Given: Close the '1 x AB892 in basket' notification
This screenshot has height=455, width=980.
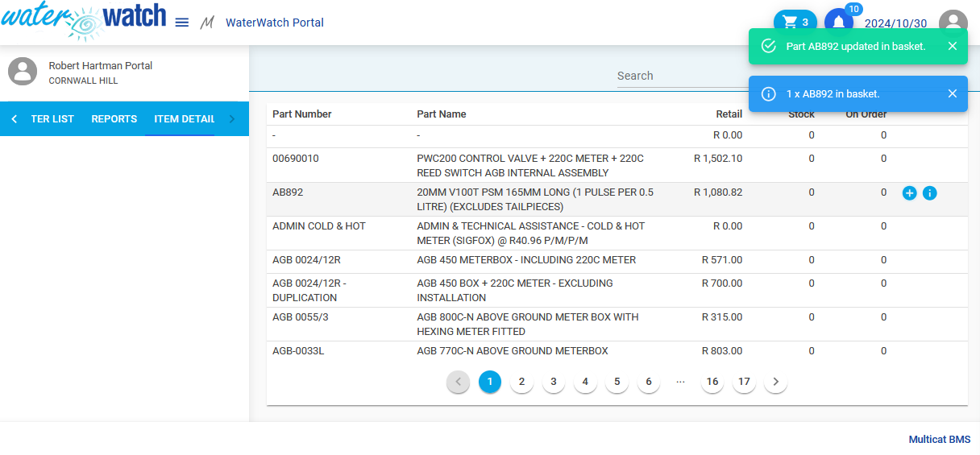Looking at the screenshot, I should [953, 93].
